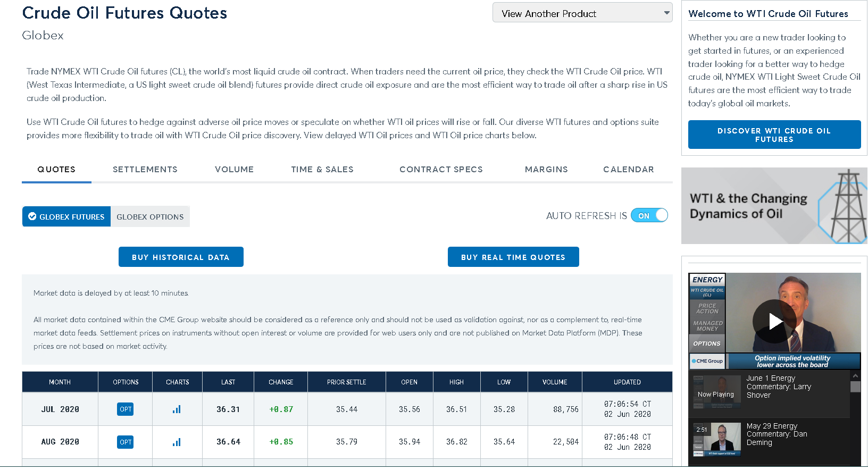868x470 pixels.
Task: Open the WTI & the Changing Dynamics banner
Action: point(774,206)
